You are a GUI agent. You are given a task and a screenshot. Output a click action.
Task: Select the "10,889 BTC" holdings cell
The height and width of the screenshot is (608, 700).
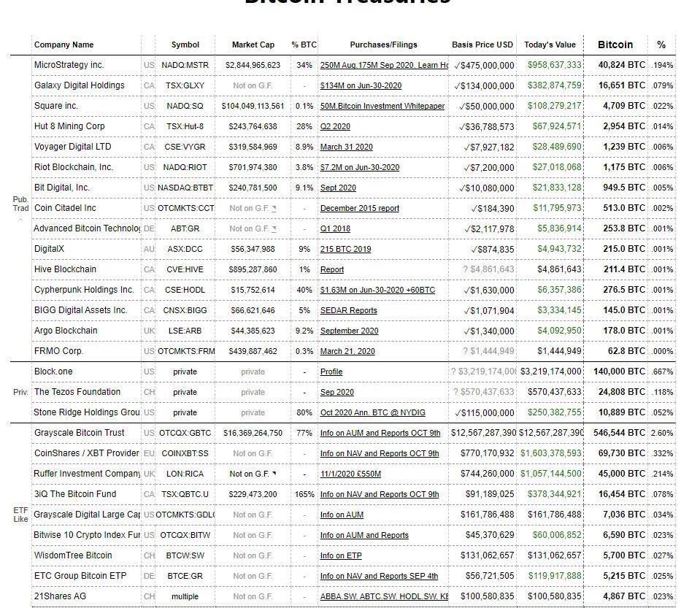click(x=615, y=413)
